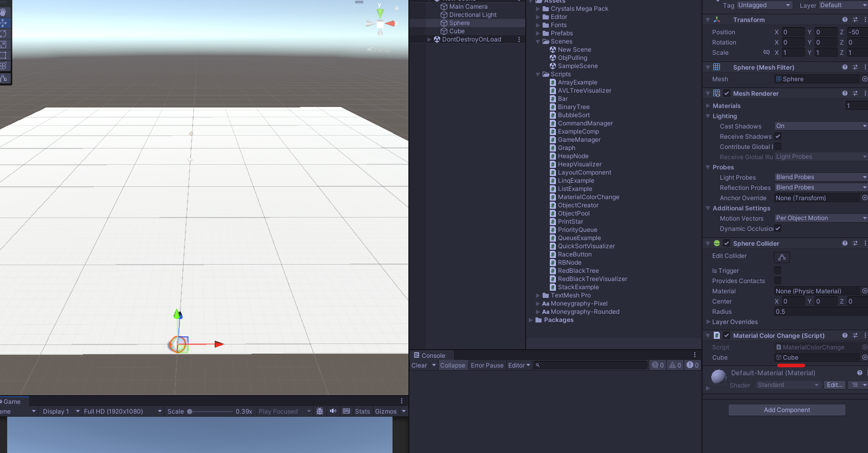Toggle console error messages filter

693,365
